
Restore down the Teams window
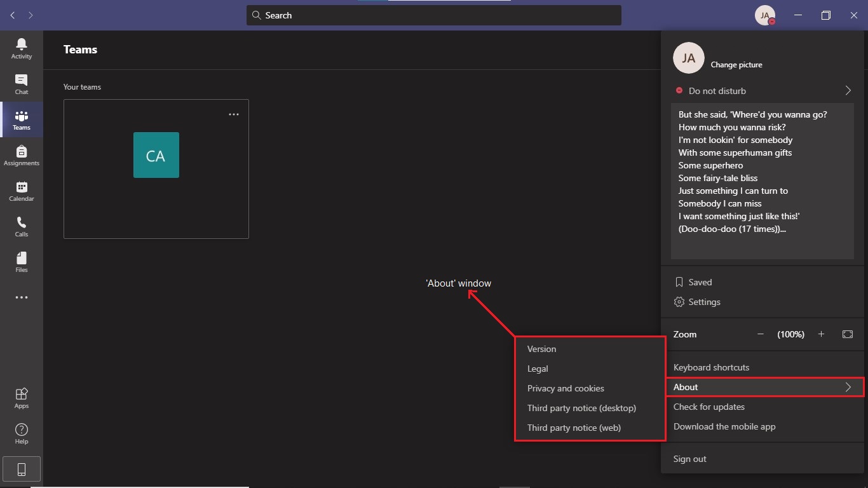tap(826, 15)
